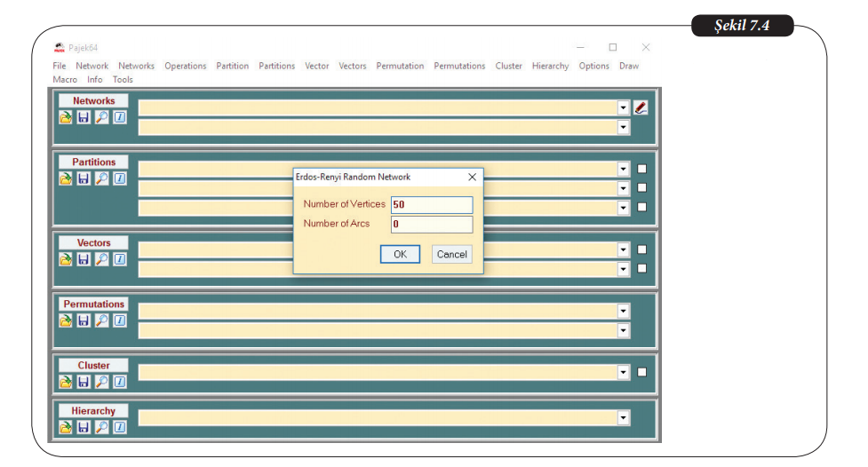Open the first Permutations dropdown

624,311
